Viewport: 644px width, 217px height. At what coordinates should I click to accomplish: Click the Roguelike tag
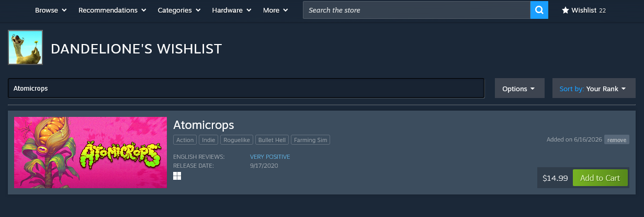click(237, 140)
